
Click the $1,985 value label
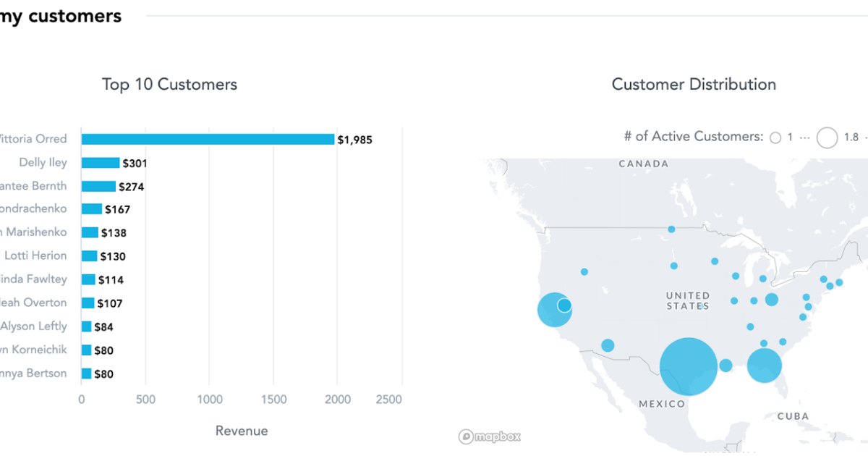(354, 139)
